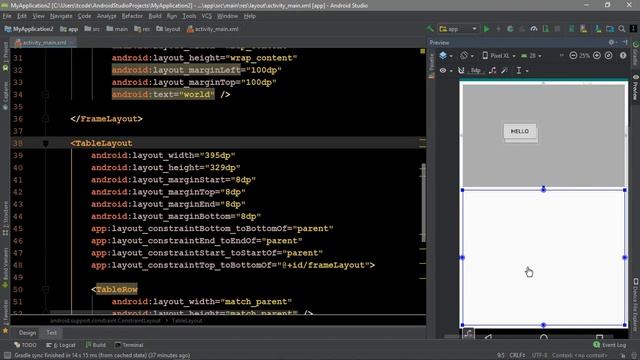Open the View Options eye dropdown
The height and width of the screenshot is (360, 640).
pyautogui.click(x=445, y=71)
